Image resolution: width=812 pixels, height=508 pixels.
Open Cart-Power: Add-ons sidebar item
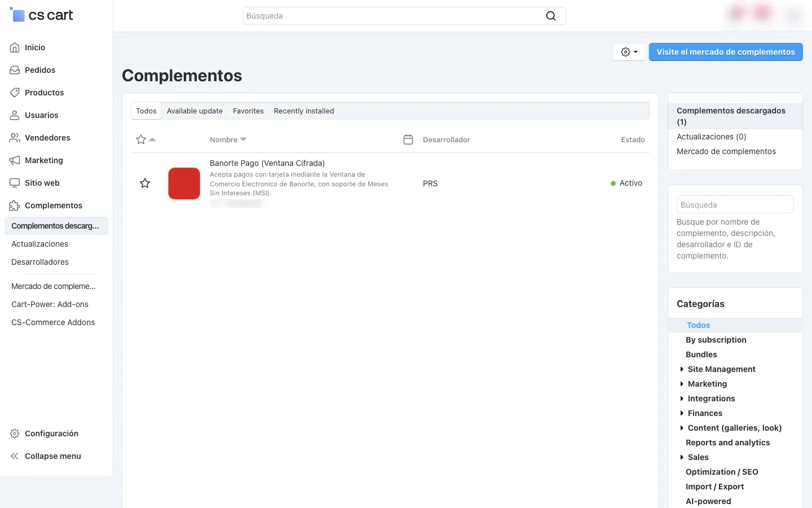pyautogui.click(x=50, y=304)
